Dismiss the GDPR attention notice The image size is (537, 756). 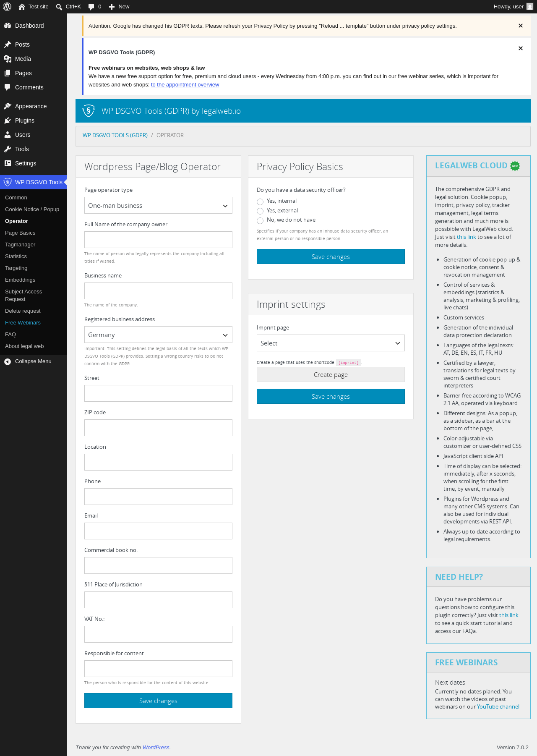click(x=521, y=26)
